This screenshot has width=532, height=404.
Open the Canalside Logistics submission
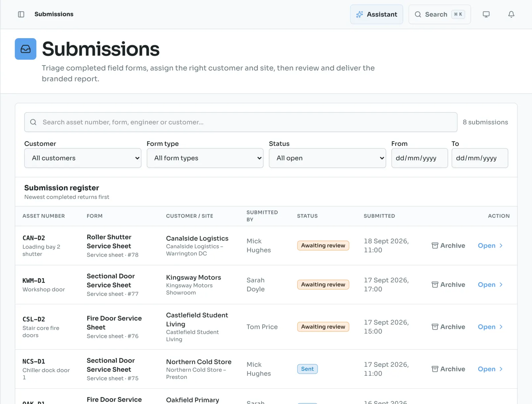point(490,246)
